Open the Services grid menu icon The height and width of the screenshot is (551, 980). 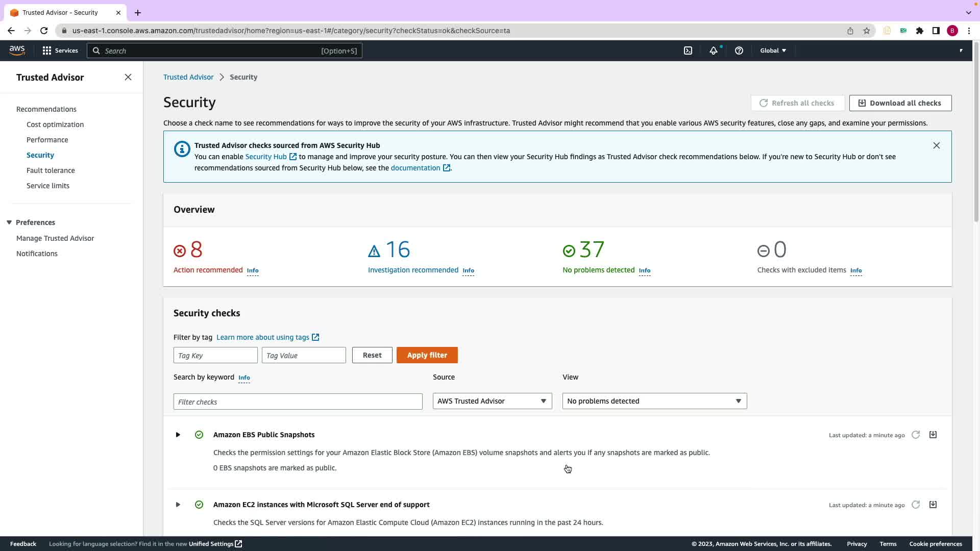[x=47, y=51]
